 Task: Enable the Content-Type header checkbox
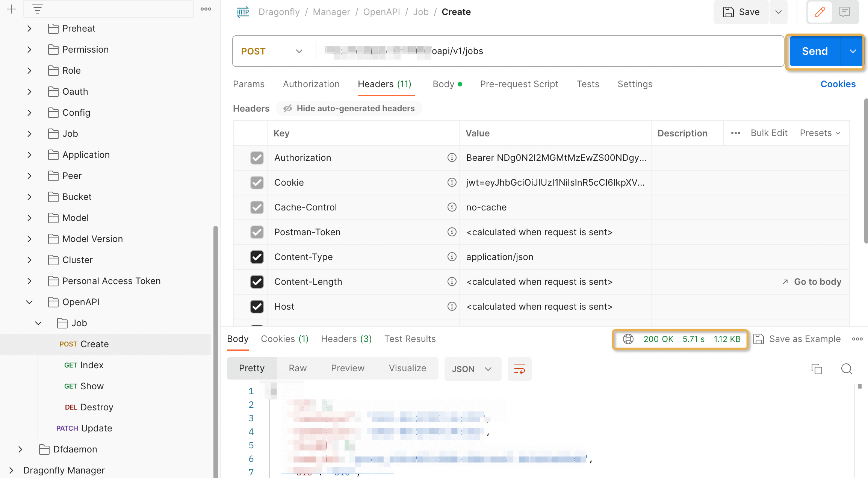click(x=257, y=257)
